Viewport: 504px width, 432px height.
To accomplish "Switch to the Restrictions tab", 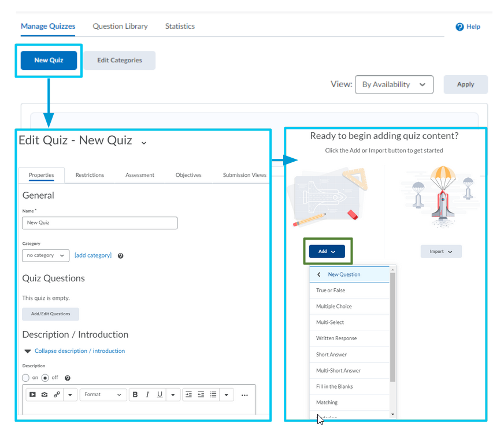I will pos(90,175).
